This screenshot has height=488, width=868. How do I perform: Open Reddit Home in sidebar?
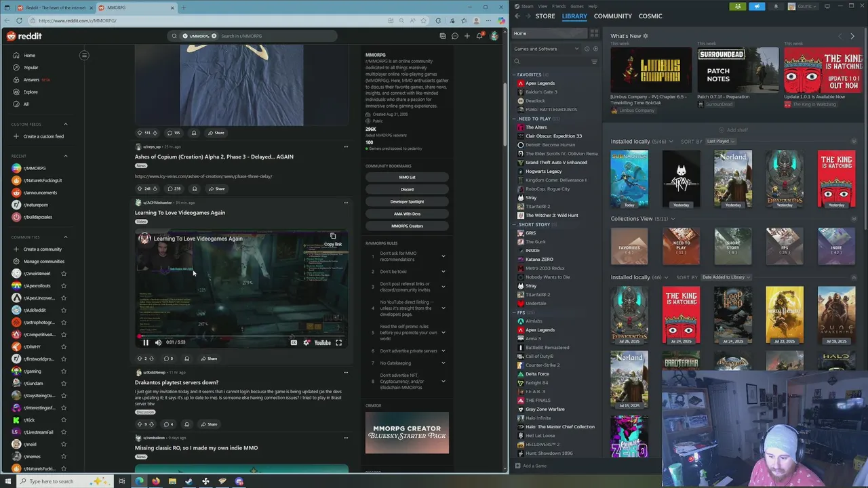[x=29, y=56]
